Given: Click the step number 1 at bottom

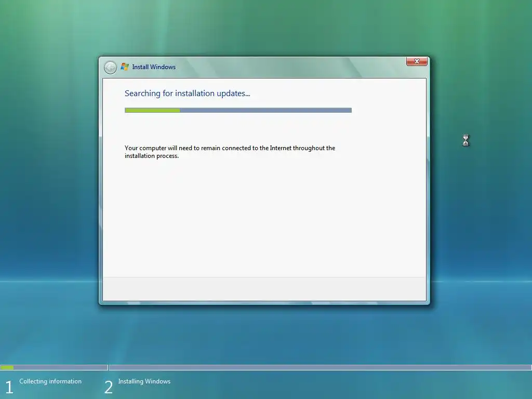Looking at the screenshot, I should point(9,387).
